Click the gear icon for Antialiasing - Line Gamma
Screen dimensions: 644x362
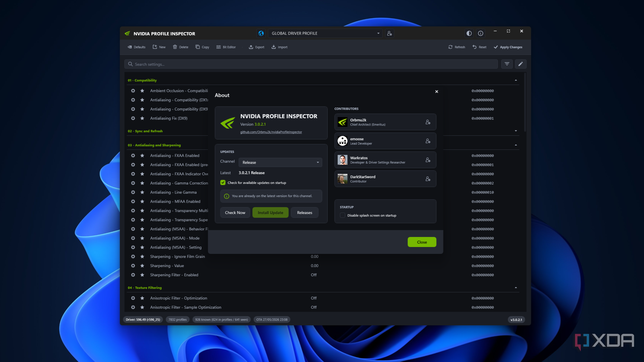click(x=133, y=192)
